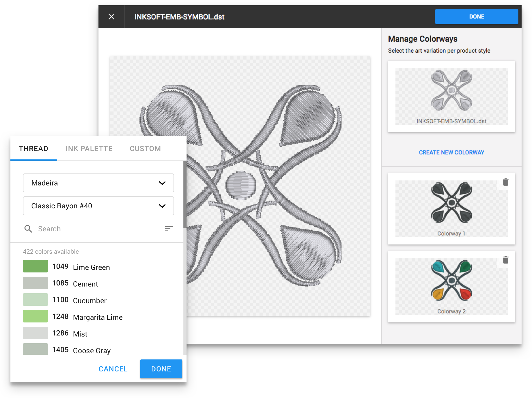
Task: Click DONE in the top bar
Action: (477, 16)
